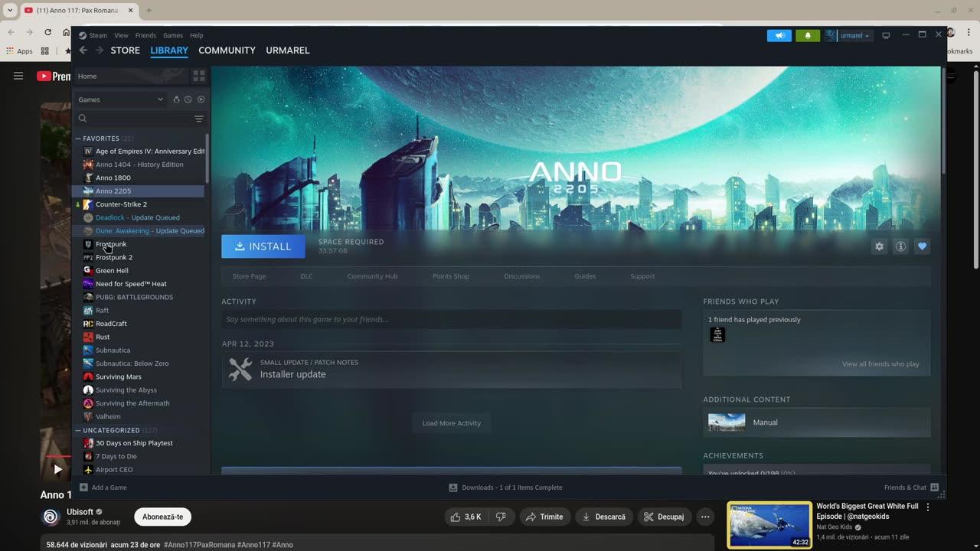Open the Discussions link
The width and height of the screenshot is (980, 551).
pyautogui.click(x=522, y=276)
